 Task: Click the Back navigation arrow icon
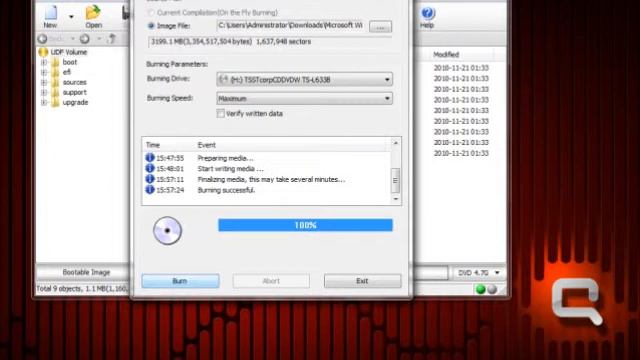[x=42, y=39]
